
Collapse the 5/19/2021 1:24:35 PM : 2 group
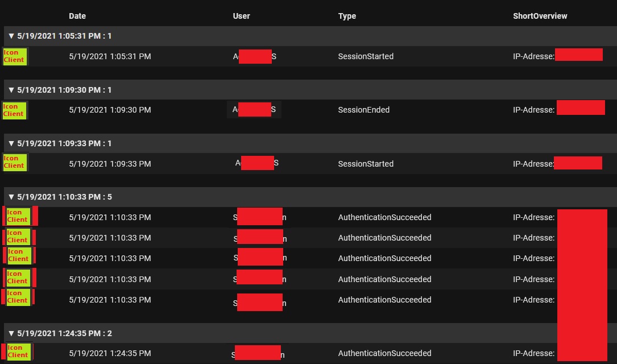point(11,334)
